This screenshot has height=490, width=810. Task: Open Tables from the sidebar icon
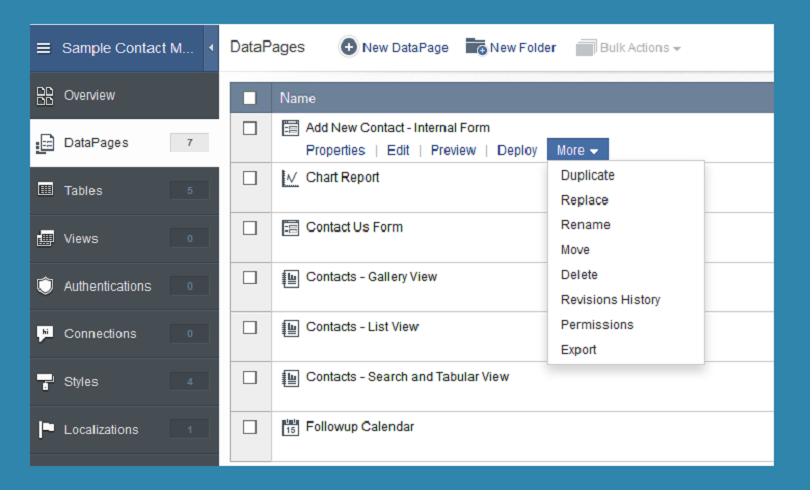(45, 189)
